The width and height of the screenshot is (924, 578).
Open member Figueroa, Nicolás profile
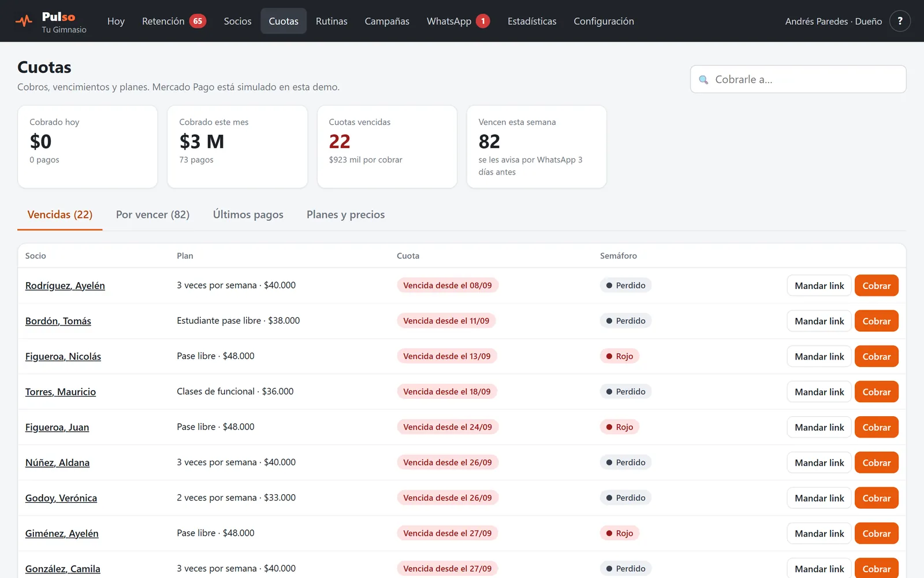(63, 357)
